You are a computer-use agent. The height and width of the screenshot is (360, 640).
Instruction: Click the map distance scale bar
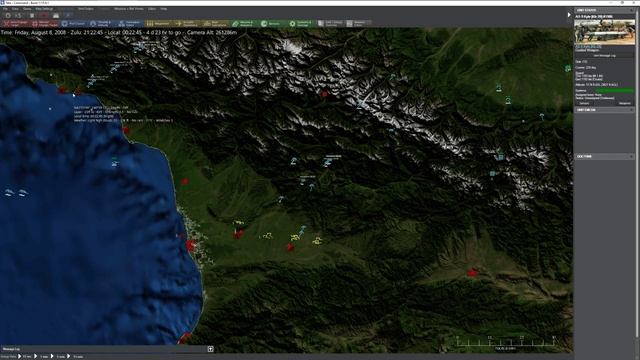point(506,342)
